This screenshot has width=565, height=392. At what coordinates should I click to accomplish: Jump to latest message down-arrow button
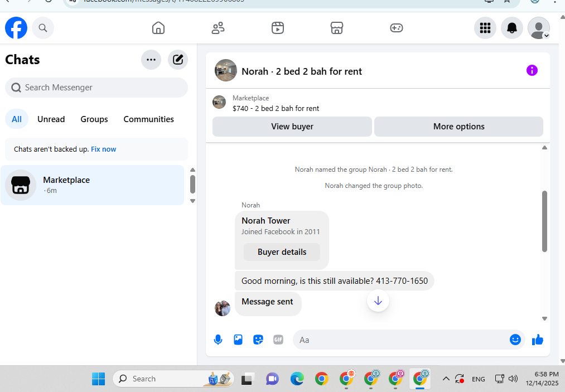coord(378,301)
